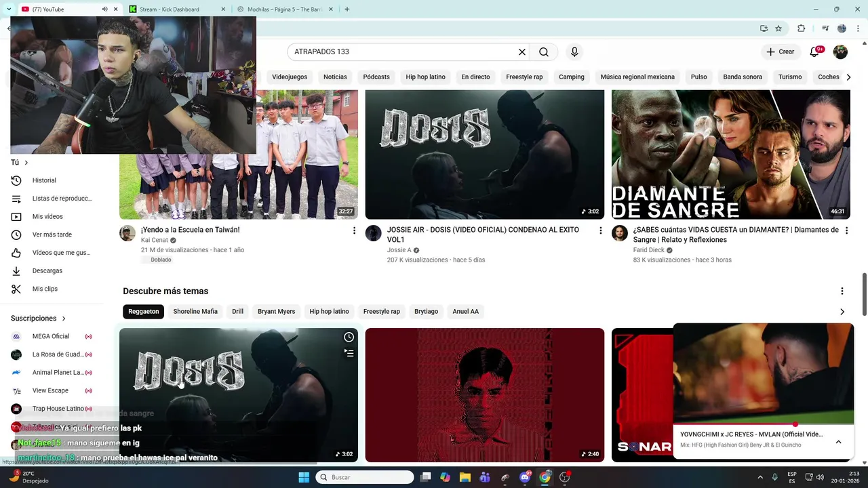Image resolution: width=868 pixels, height=488 pixels.
Task: Select the Banda sonora chip
Action: (743, 77)
